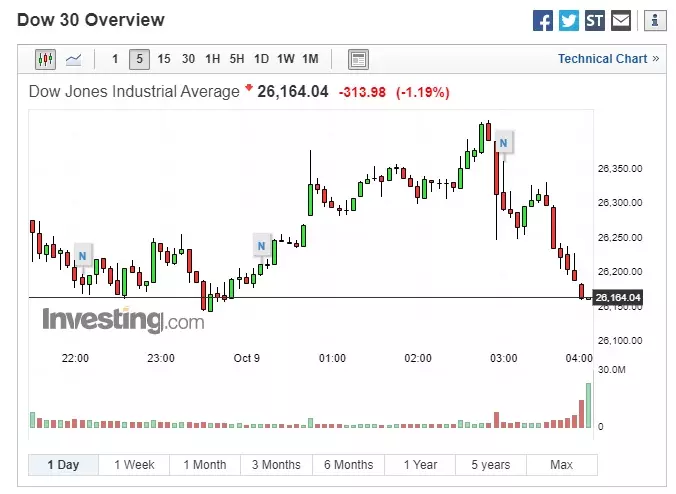The image size is (676, 494).
Task: Select the 1W interval
Action: (285, 59)
